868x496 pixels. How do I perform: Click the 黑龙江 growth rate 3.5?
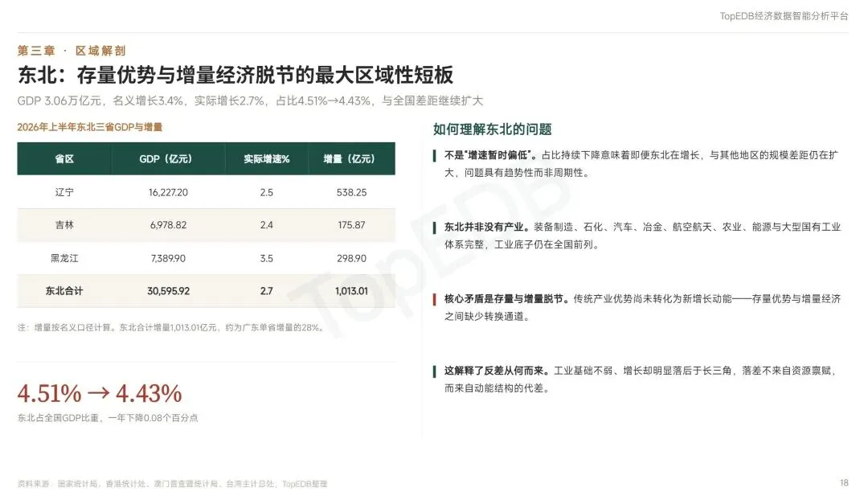pos(266,258)
